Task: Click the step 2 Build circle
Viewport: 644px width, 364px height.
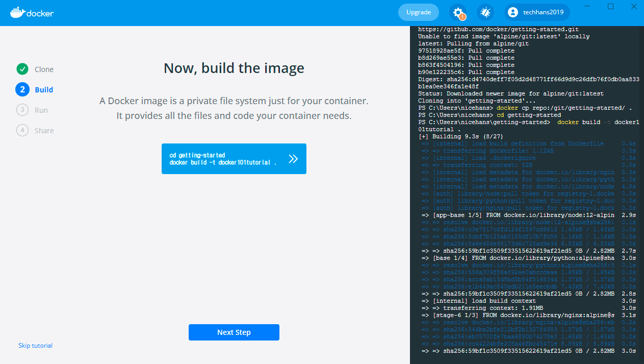Action: pyautogui.click(x=22, y=89)
